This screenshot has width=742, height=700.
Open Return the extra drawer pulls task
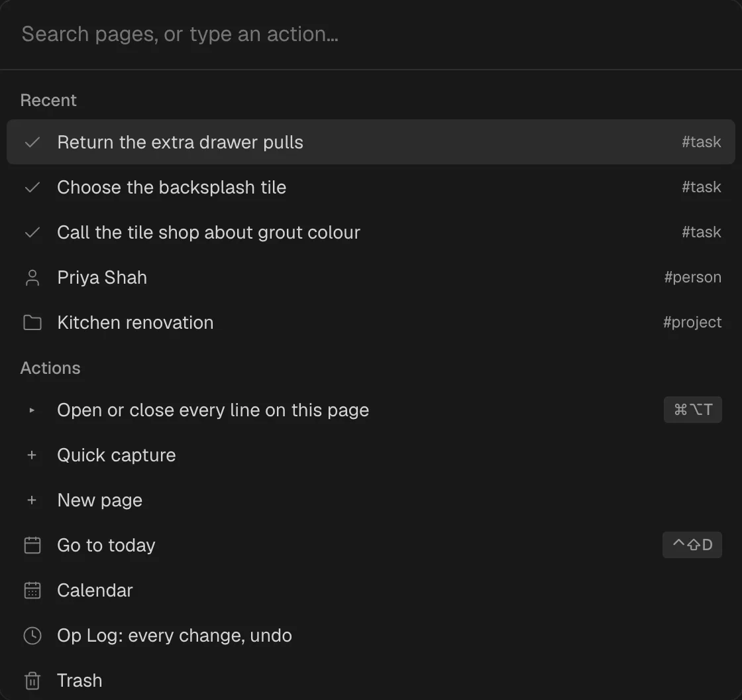(x=371, y=142)
